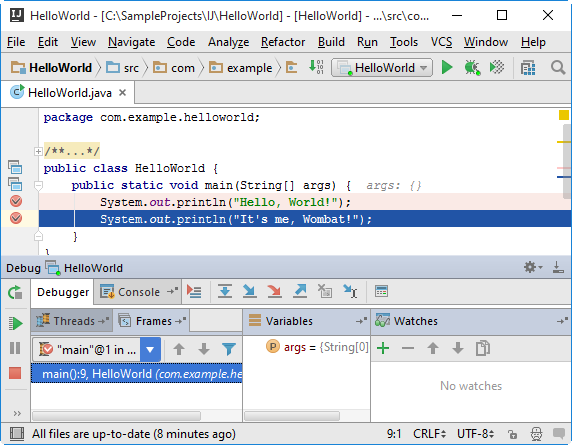Open Search Everywhere magnifier
The image size is (572, 445).
(x=558, y=67)
